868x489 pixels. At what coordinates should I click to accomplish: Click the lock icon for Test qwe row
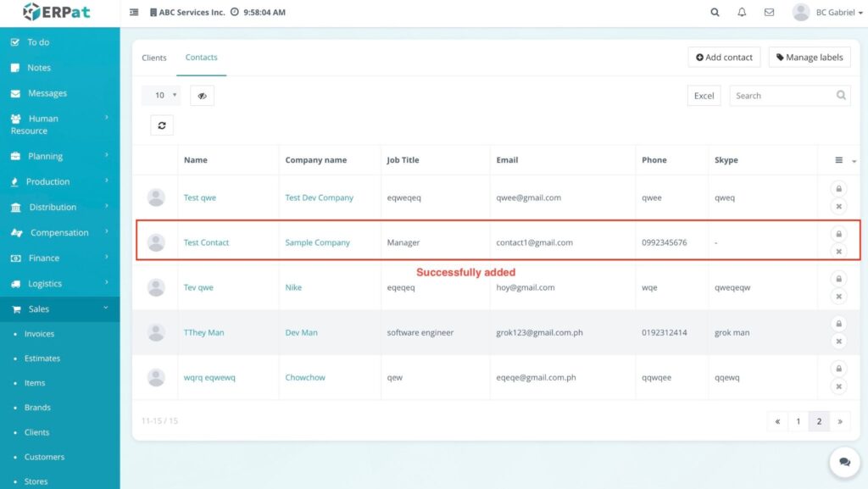tap(838, 189)
